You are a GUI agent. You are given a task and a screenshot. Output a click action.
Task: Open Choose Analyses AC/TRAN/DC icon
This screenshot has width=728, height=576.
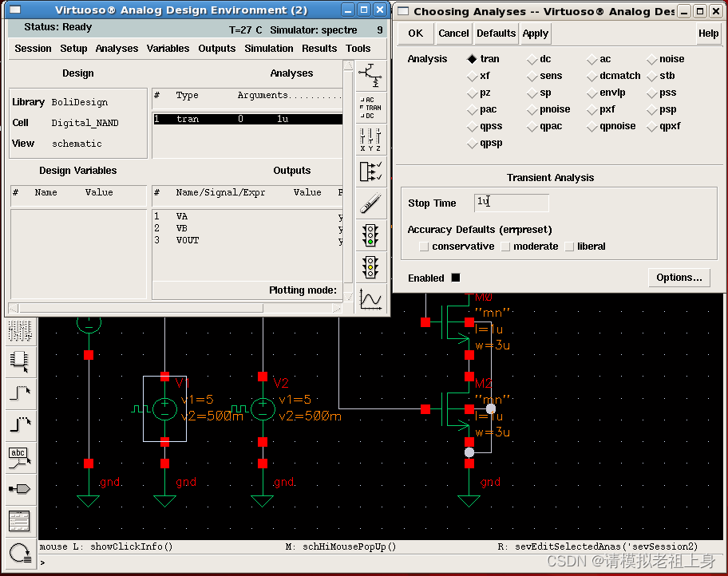[x=371, y=108]
